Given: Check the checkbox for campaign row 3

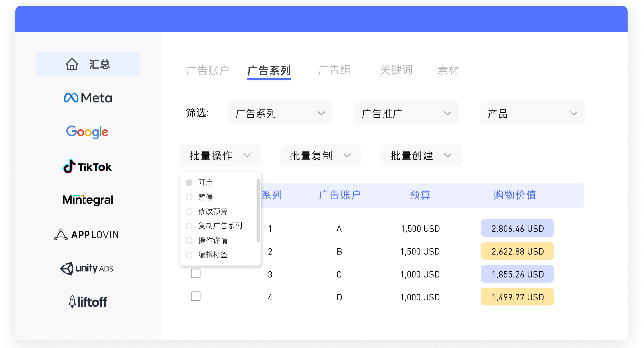Looking at the screenshot, I should 196,274.
